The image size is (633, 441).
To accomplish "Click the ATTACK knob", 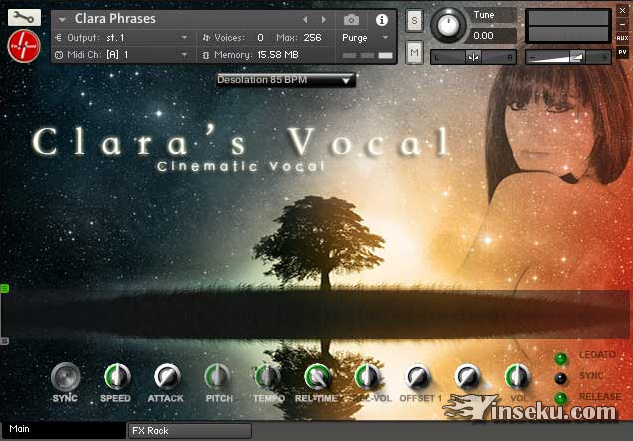I will tap(166, 376).
